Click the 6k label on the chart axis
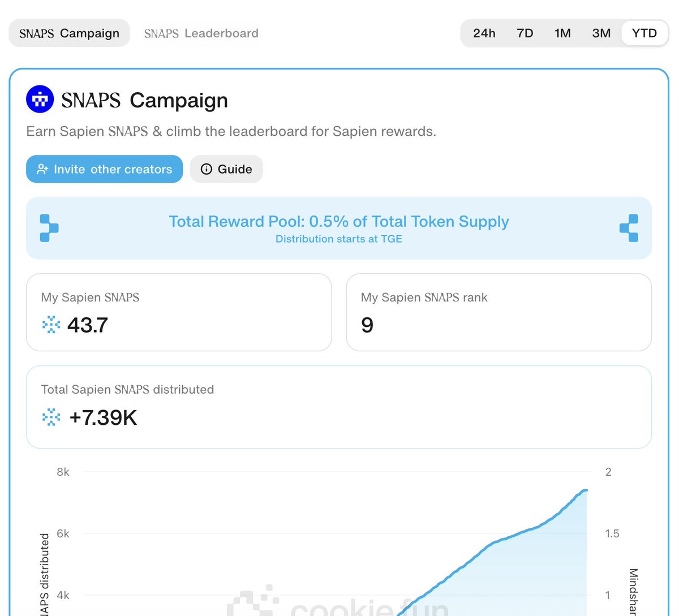This screenshot has height=616, width=679. pos(63,533)
